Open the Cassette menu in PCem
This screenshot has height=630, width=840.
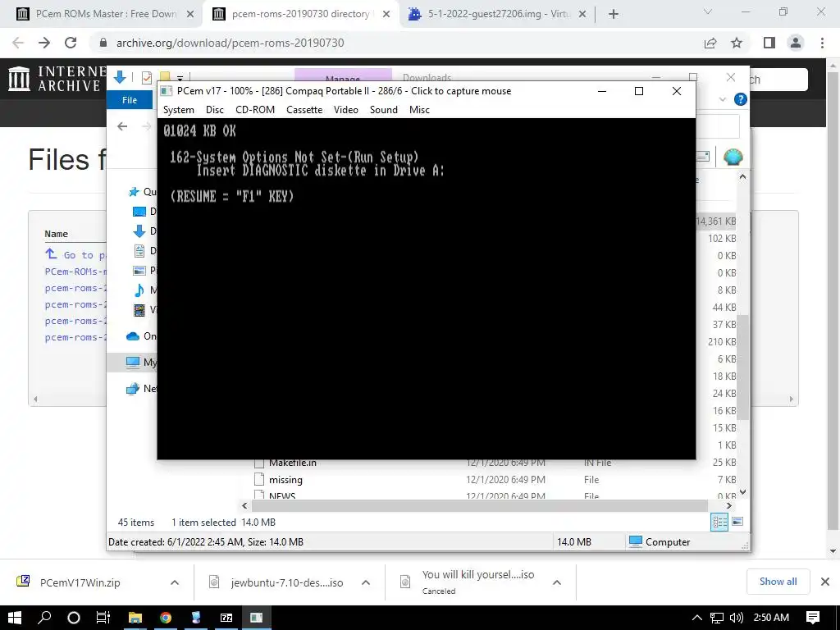[x=304, y=110]
